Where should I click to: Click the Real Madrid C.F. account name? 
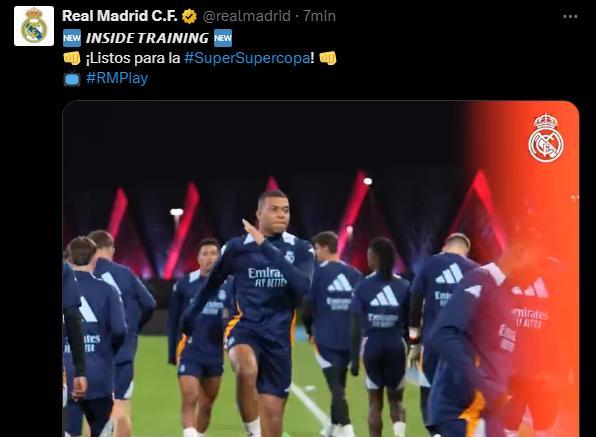point(120,16)
